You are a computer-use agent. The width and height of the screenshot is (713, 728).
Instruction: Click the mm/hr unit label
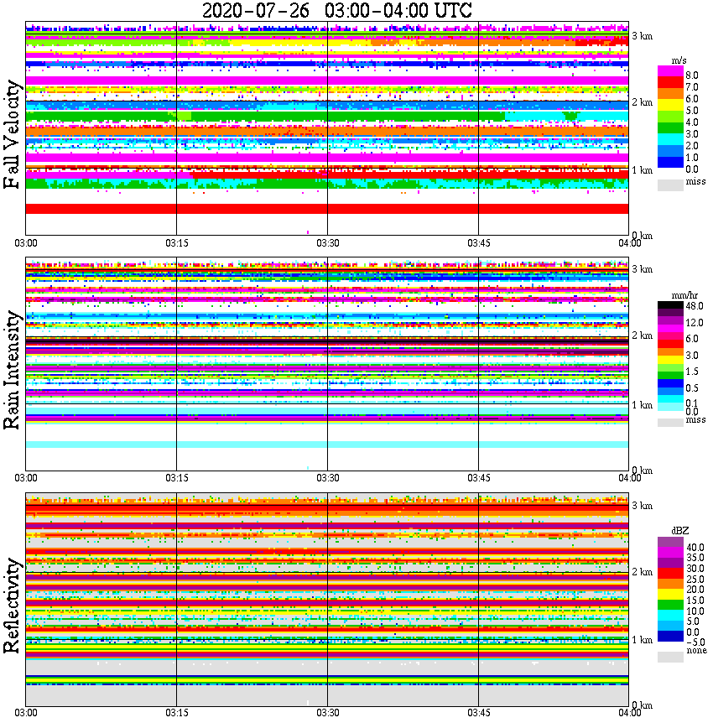click(x=684, y=295)
